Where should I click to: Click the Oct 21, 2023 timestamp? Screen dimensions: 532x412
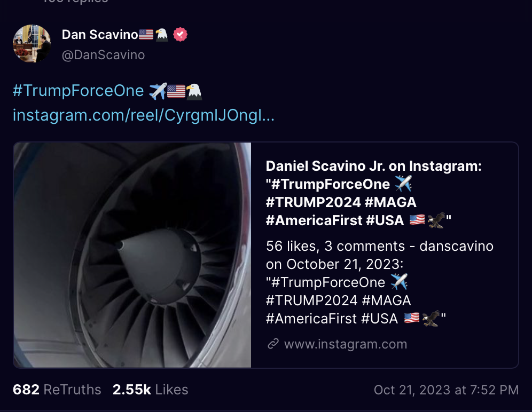(x=446, y=390)
